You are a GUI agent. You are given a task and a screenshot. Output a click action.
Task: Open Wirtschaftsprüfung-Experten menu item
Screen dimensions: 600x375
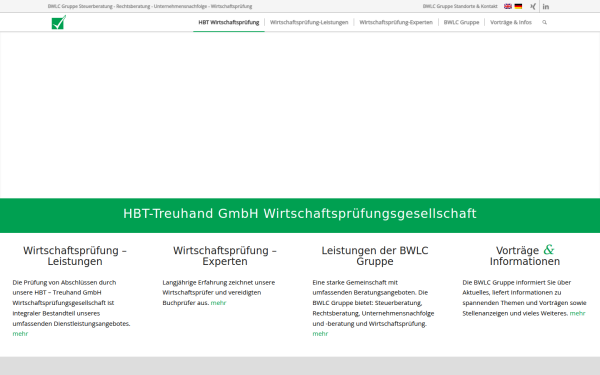click(396, 22)
